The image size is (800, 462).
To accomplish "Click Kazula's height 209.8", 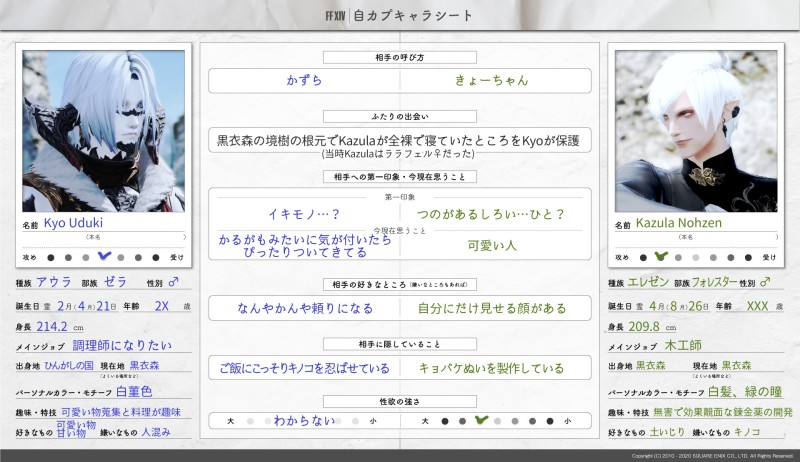I will (x=644, y=326).
